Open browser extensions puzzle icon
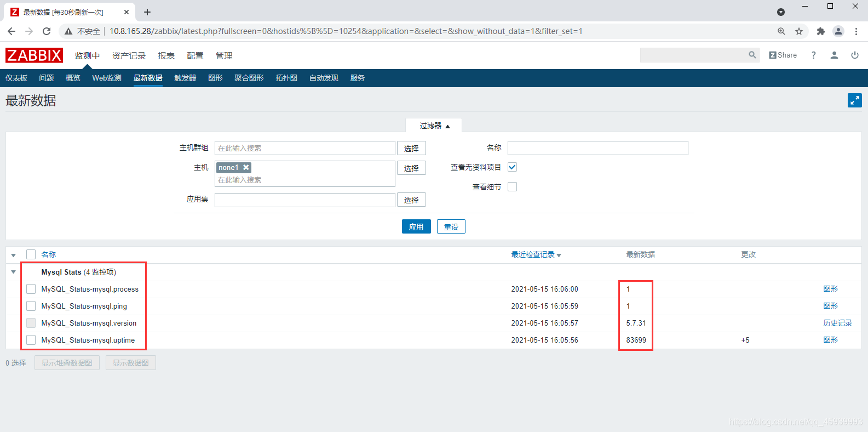868x432 pixels. [x=820, y=31]
